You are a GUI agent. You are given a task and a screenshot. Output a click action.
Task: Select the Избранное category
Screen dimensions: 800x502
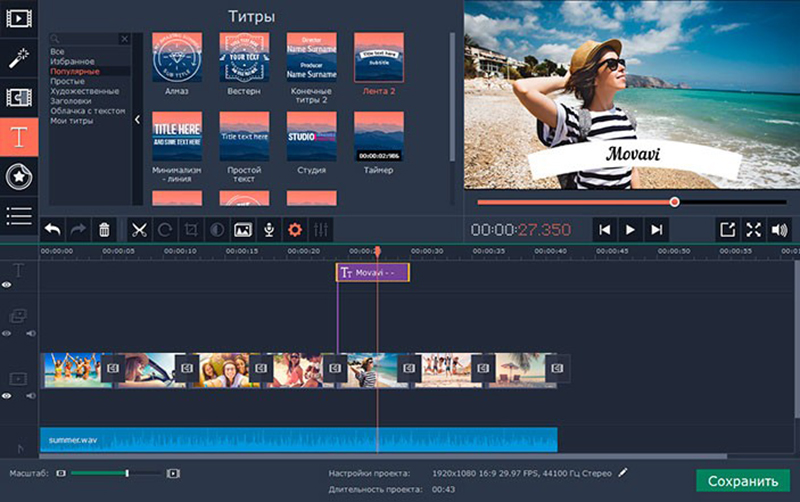coord(72,61)
